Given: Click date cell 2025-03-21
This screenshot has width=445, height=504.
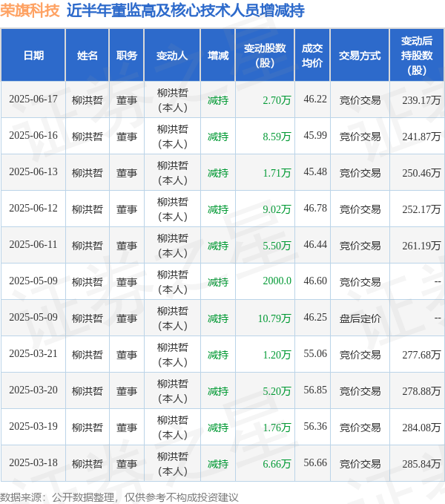Looking at the screenshot, I should (33, 353).
